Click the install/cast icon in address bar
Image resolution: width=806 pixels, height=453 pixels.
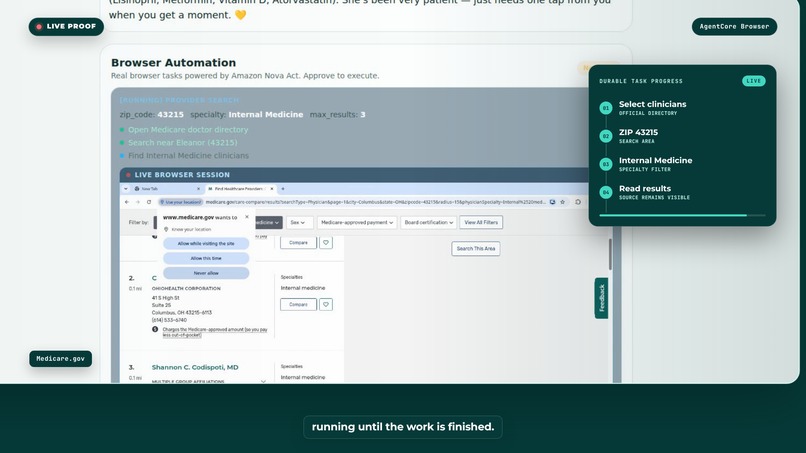click(553, 202)
